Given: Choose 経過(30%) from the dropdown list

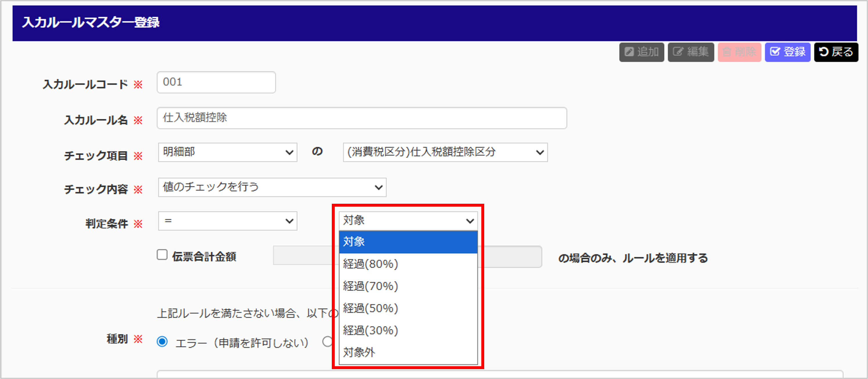Looking at the screenshot, I should click(x=408, y=330).
